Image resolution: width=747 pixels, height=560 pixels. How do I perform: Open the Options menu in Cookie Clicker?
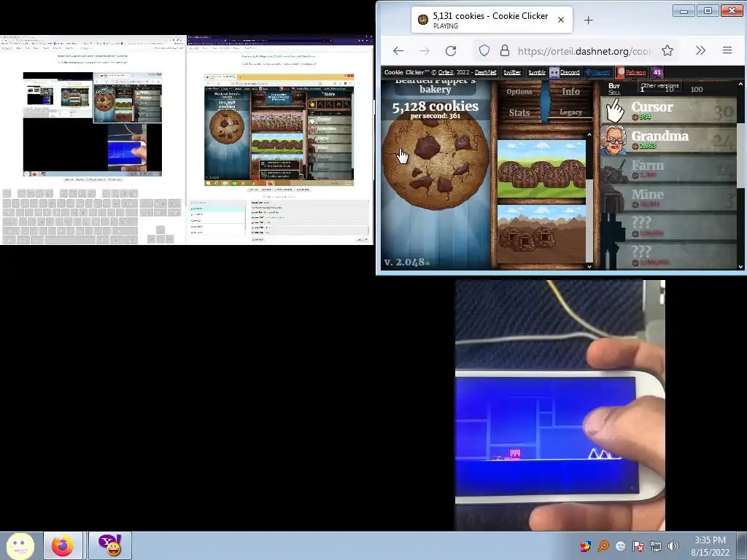[519, 91]
